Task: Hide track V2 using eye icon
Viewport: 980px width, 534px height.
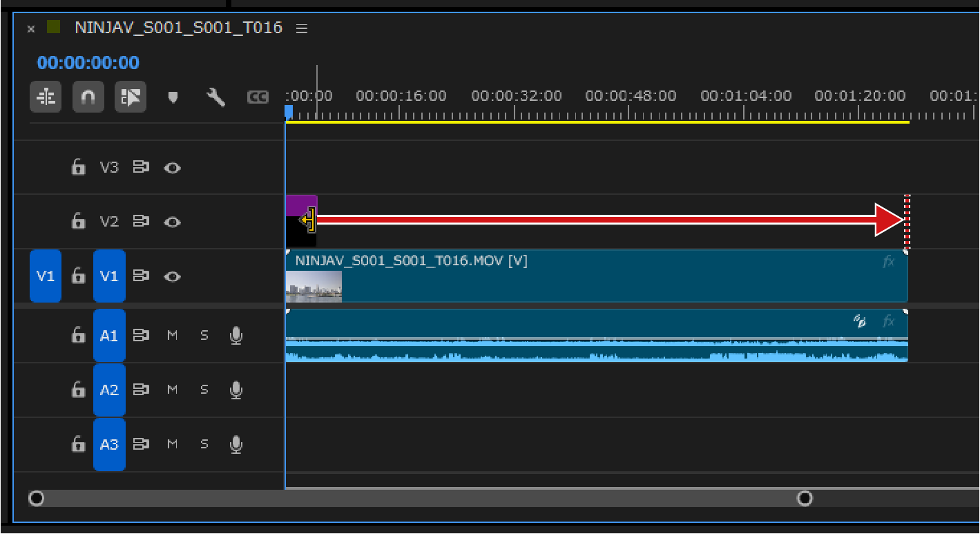Action: tap(172, 222)
